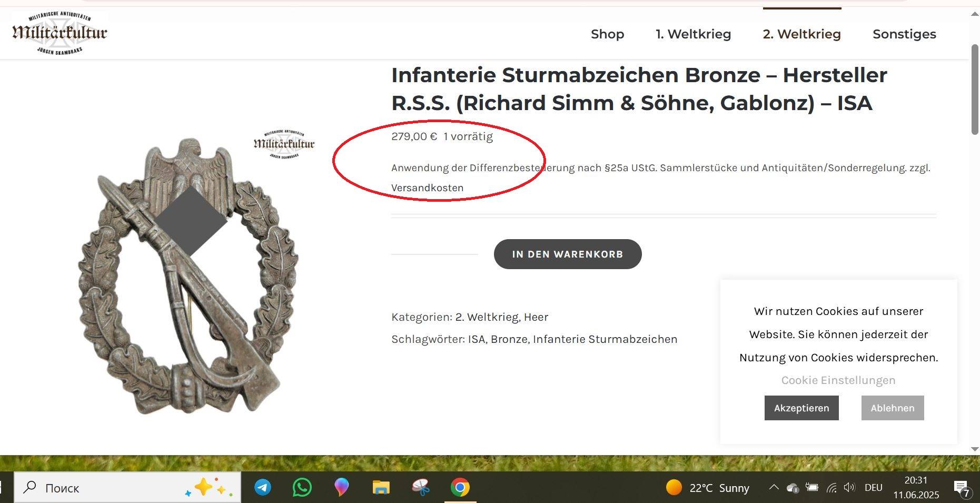This screenshot has width=980, height=503.
Task: Launch WhatsApp from the taskbar
Action: (x=302, y=487)
